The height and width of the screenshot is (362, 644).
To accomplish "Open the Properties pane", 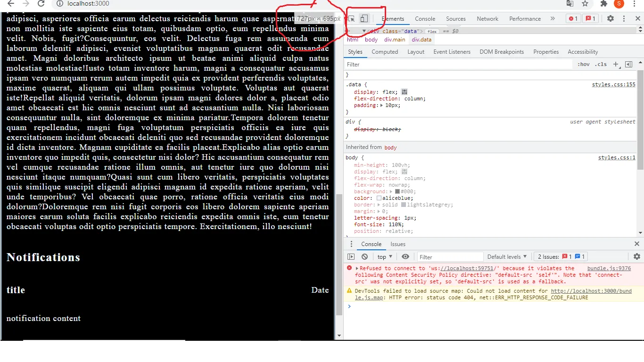I will click(x=546, y=52).
